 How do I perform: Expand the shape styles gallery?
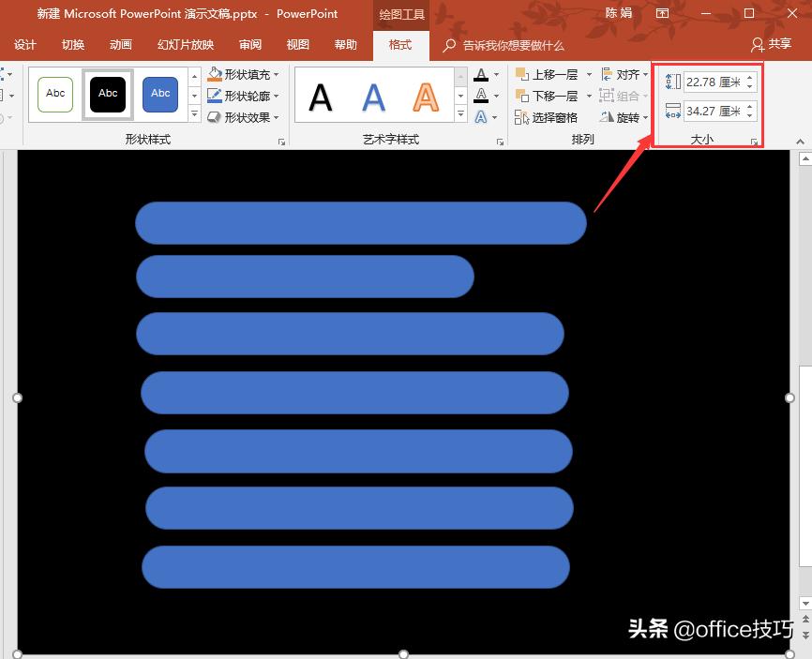tap(195, 114)
